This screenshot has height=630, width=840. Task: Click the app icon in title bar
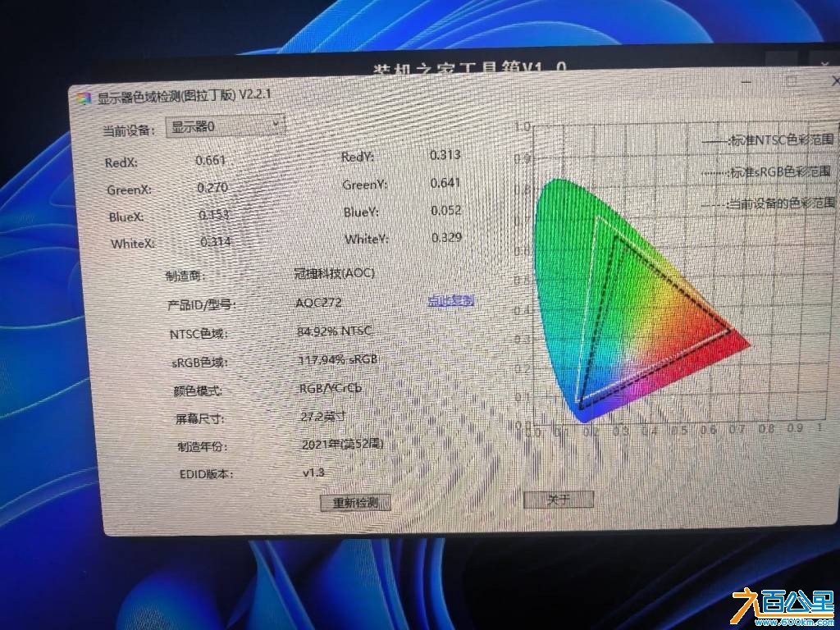(84, 99)
